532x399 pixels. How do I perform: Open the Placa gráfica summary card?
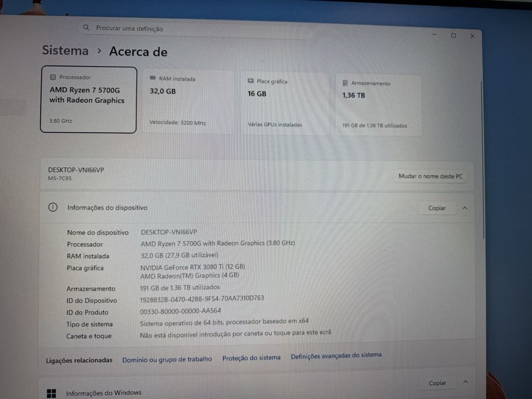click(285, 103)
